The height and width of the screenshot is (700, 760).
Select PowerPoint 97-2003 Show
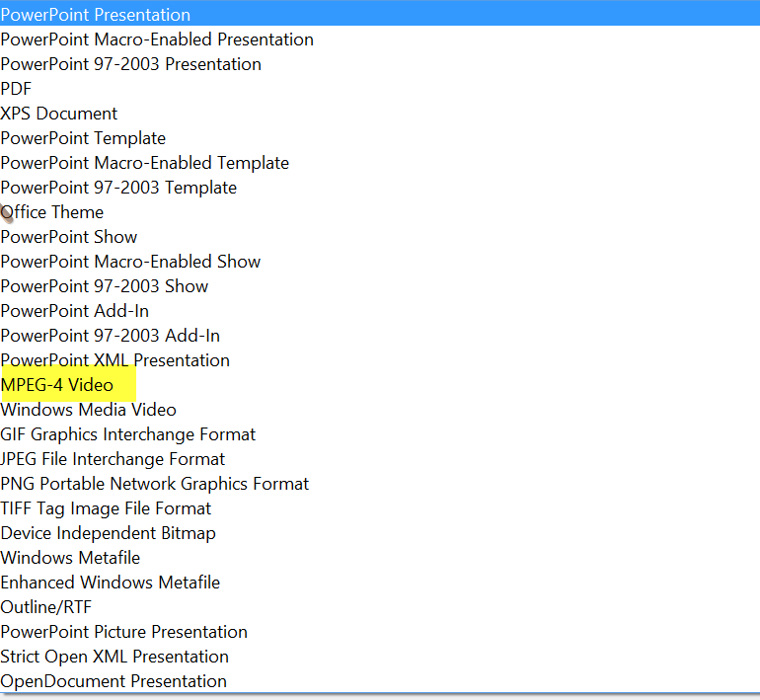(380, 286)
